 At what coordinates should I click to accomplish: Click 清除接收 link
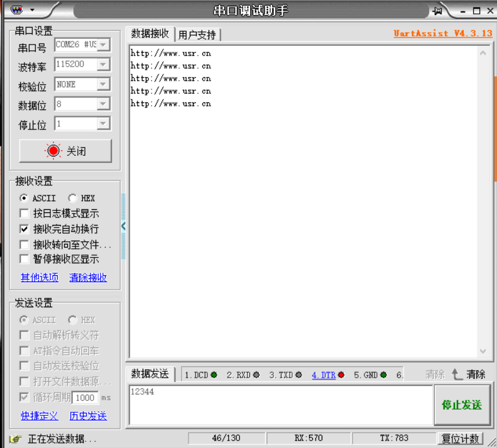point(88,278)
